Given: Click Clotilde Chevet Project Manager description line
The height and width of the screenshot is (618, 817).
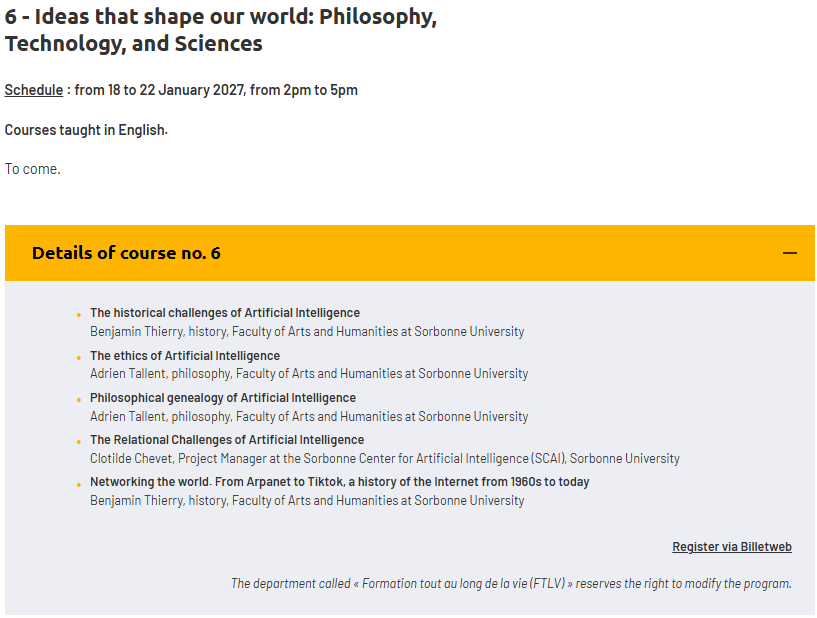Looking at the screenshot, I should click(385, 459).
